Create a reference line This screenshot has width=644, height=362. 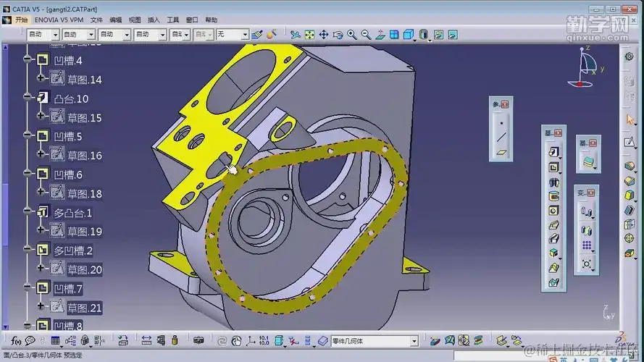(501, 137)
